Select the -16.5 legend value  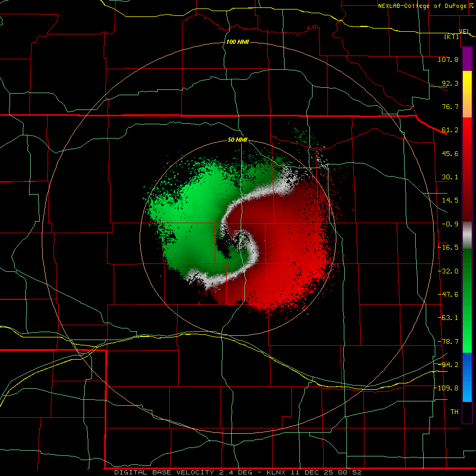pos(448,248)
